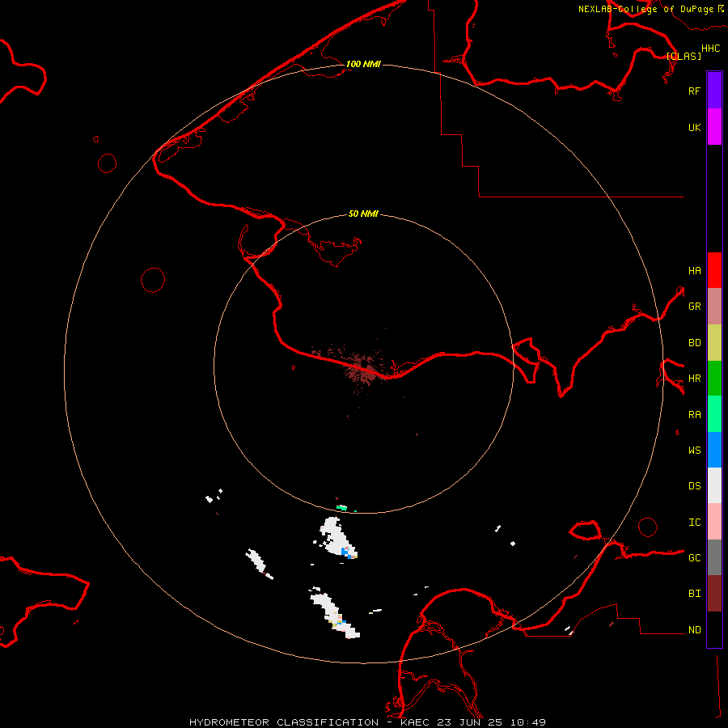Click the "HHC" product code text
728x728 pixels.
pos(710,49)
